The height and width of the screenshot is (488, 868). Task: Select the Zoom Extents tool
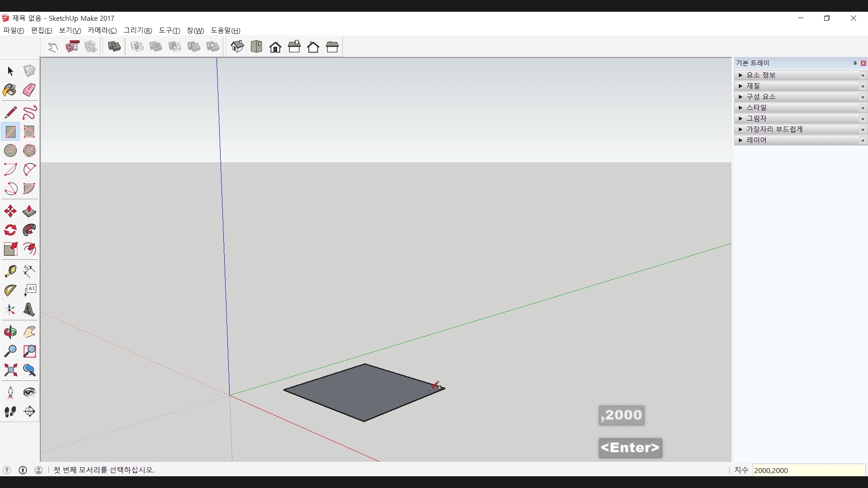pyautogui.click(x=10, y=370)
